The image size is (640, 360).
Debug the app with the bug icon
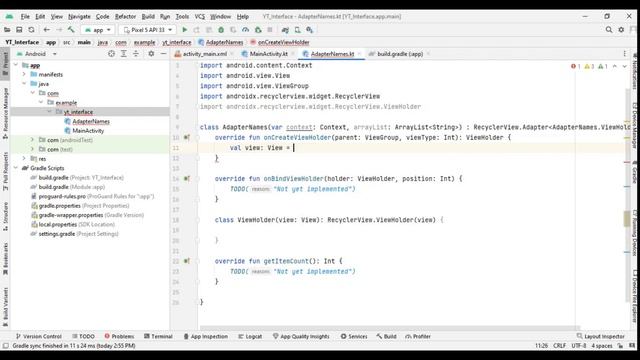click(x=221, y=30)
